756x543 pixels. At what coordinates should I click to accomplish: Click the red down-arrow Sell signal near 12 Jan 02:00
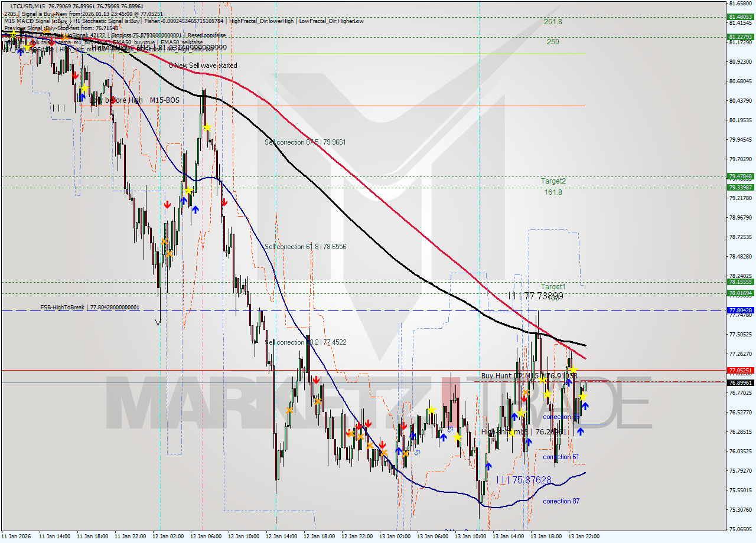coord(167,204)
